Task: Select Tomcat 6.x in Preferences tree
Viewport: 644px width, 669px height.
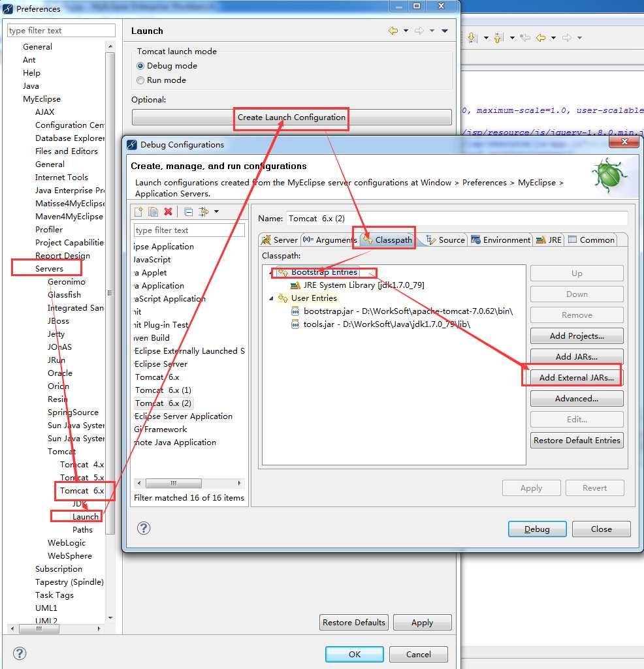Action: point(82,491)
